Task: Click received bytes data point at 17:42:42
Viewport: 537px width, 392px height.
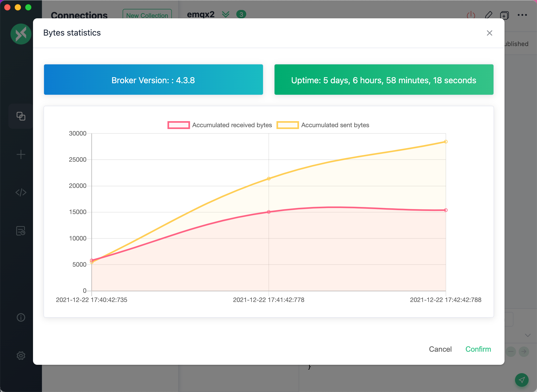Action: (x=446, y=210)
